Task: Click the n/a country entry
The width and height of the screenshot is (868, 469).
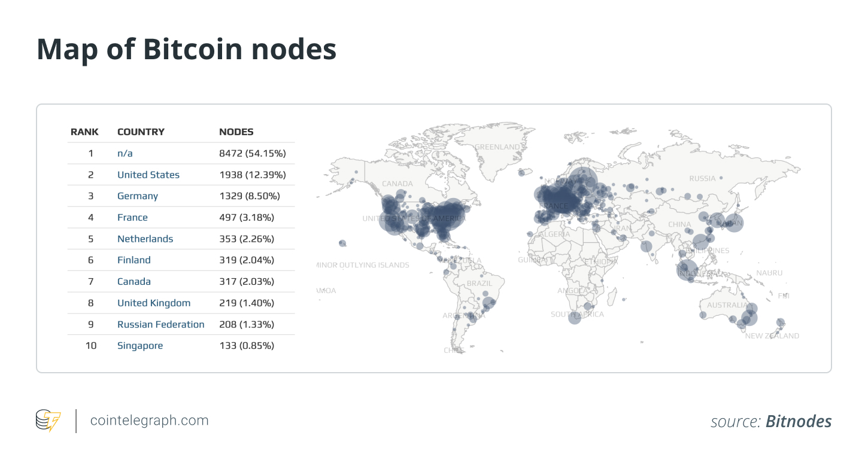Action: pyautogui.click(x=125, y=154)
